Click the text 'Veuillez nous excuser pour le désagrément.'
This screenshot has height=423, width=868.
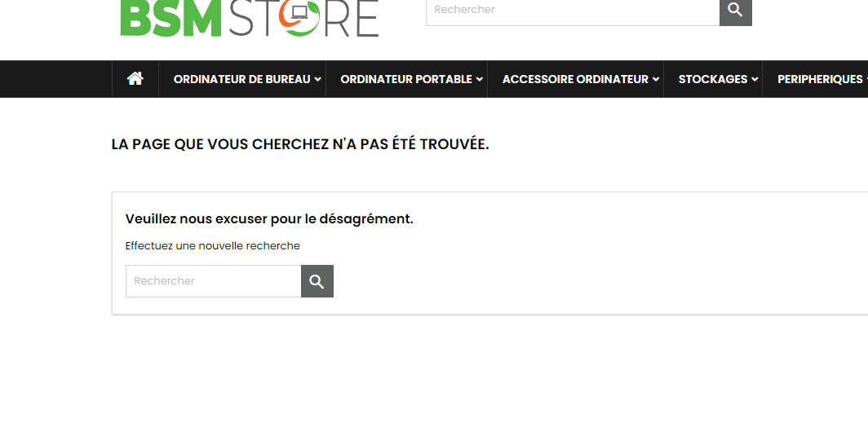[x=269, y=219]
